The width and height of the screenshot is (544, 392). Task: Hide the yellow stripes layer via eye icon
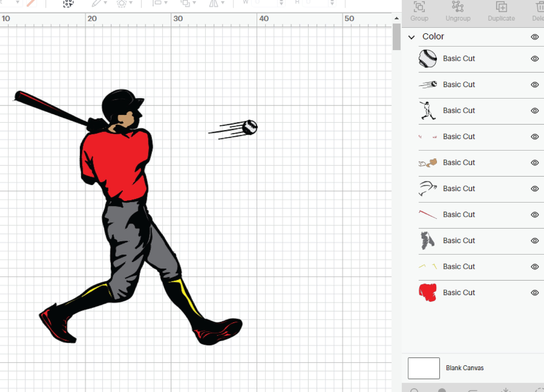click(535, 267)
